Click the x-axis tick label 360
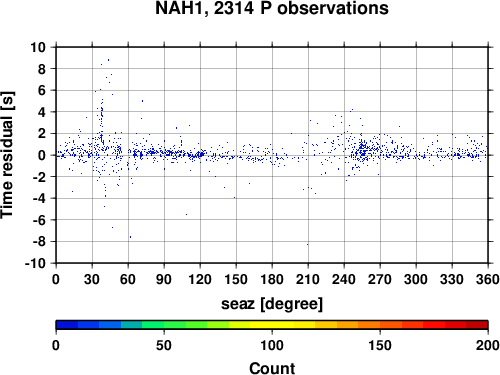 [x=488, y=279]
